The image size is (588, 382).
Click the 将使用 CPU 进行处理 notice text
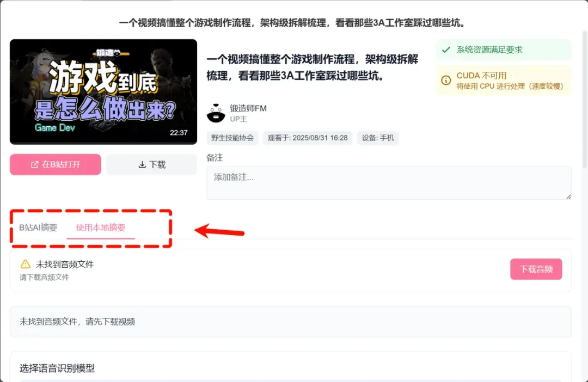click(510, 86)
